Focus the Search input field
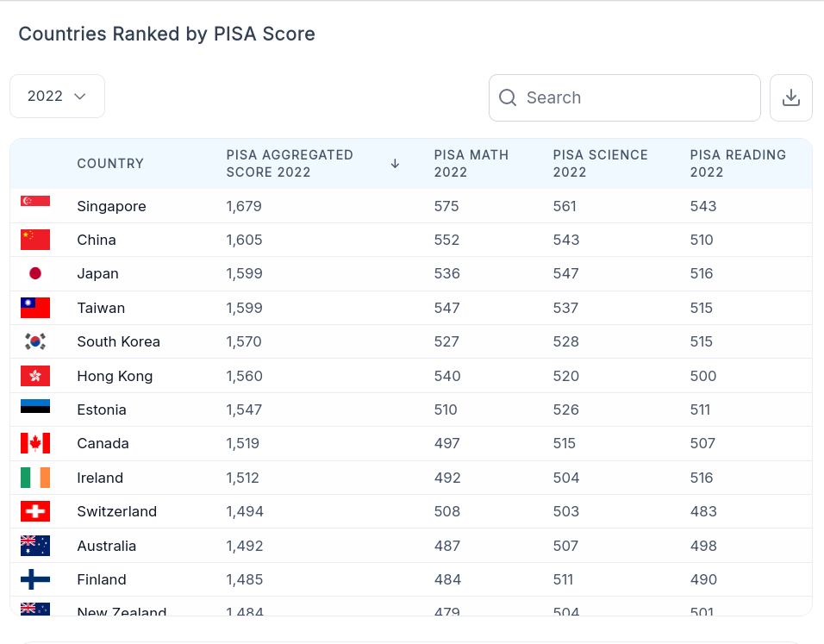This screenshot has width=824, height=644. click(625, 97)
